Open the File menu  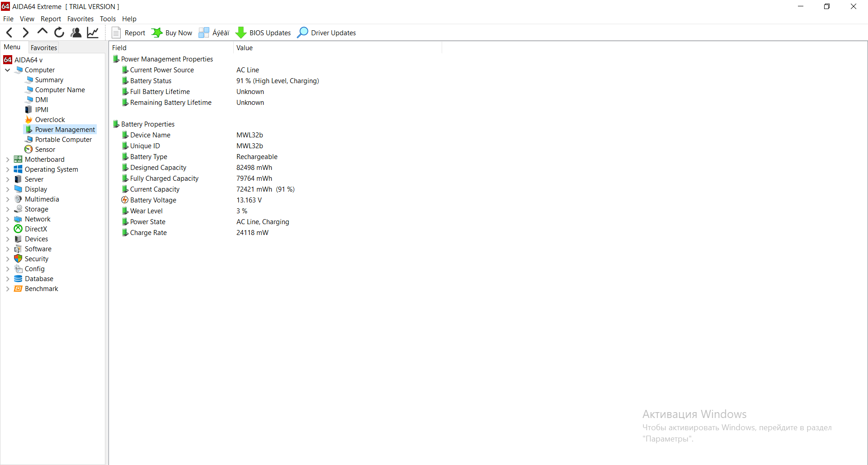click(8, 19)
